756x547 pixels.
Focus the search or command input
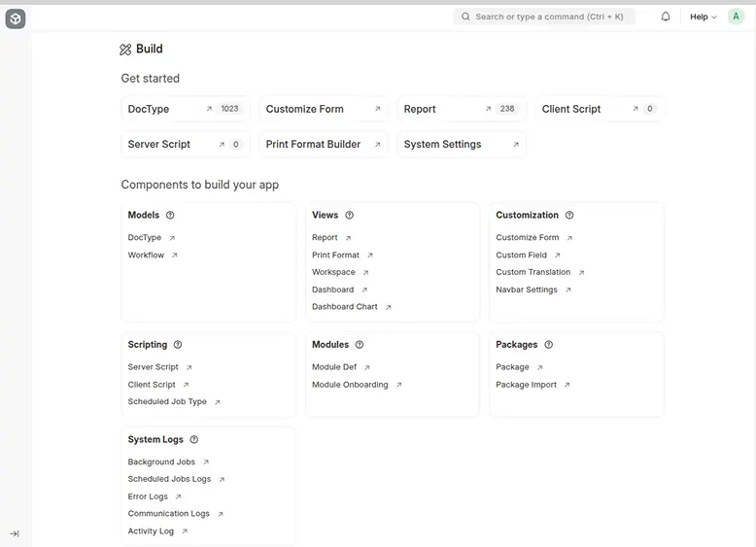[x=544, y=17]
